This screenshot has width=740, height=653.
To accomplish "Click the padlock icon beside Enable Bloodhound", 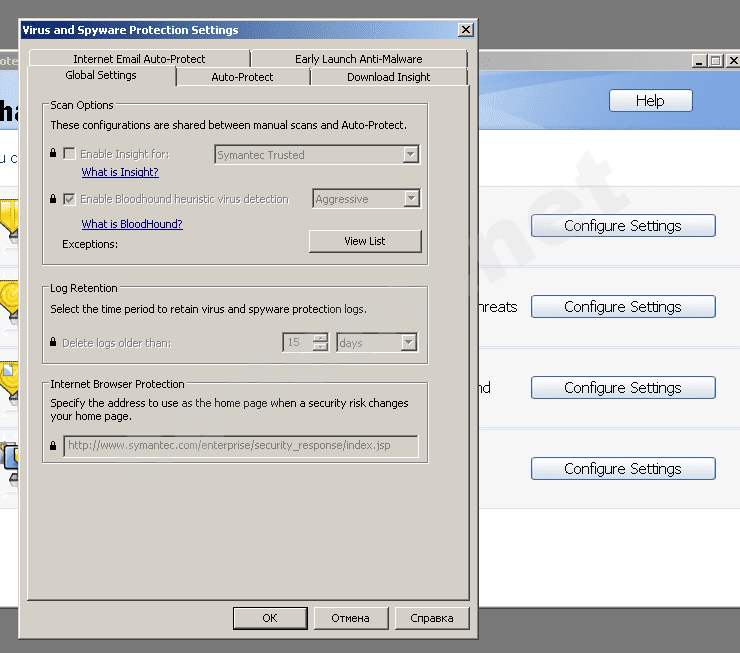I will [53, 199].
